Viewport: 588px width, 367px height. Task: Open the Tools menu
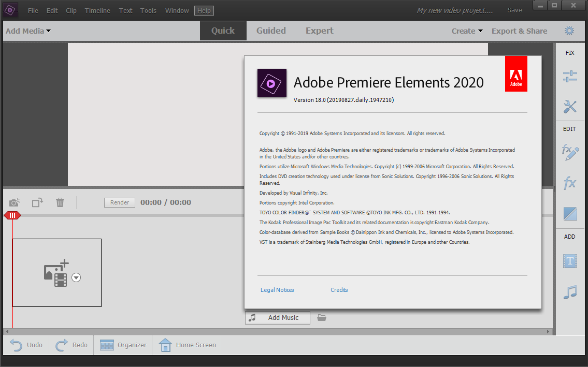148,10
